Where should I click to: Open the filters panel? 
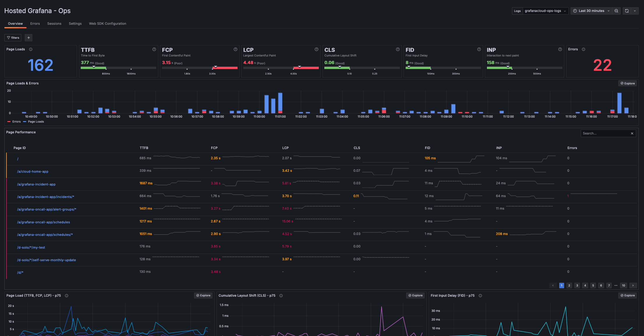pyautogui.click(x=13, y=38)
